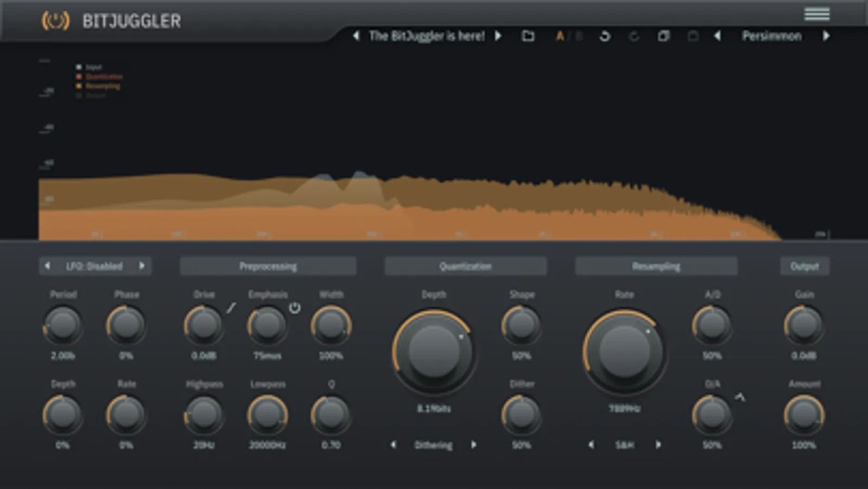Click the 20000Hz lowpass value
The width and height of the screenshot is (868, 489).
[267, 445]
